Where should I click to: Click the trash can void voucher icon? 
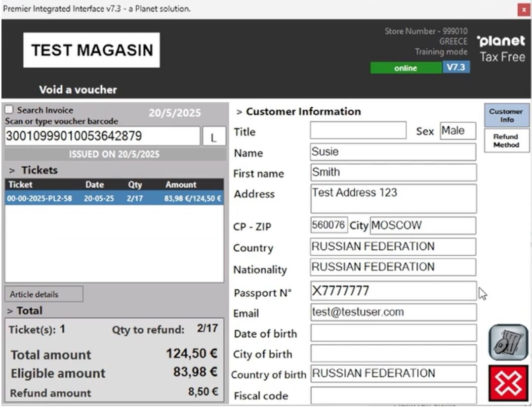click(508, 342)
